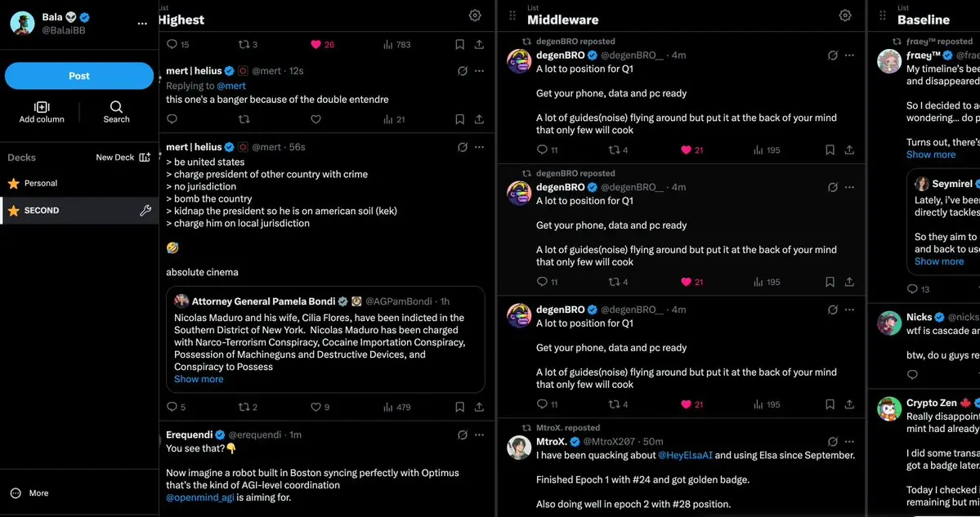Open the Highest column settings gear
Viewport: 980px width, 517px height.
475,16
